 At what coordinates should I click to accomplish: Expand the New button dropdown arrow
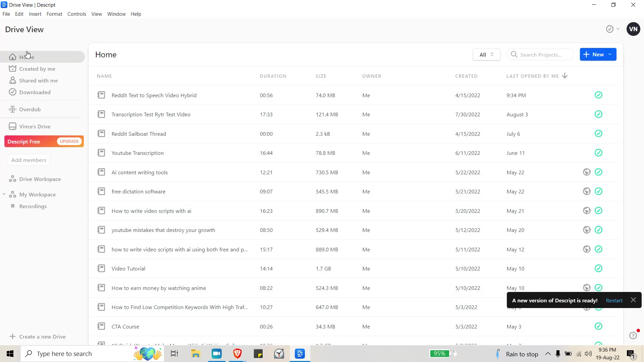610,55
